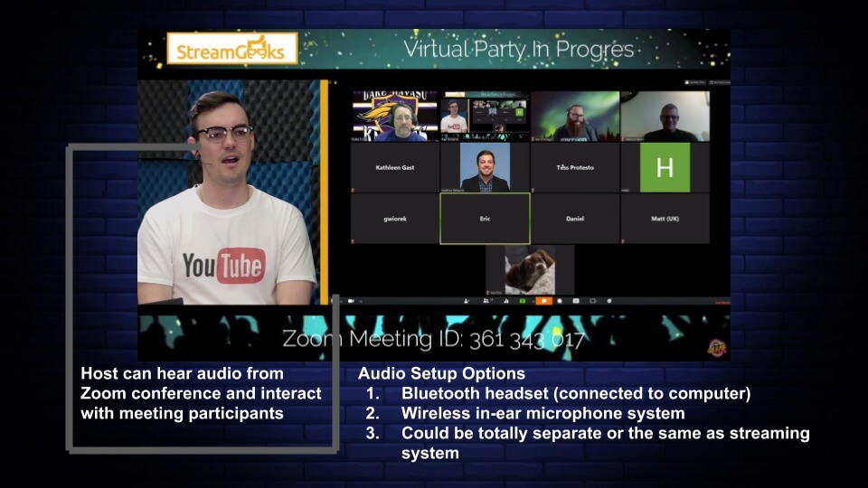Open the Closed Caption icon

[576, 301]
